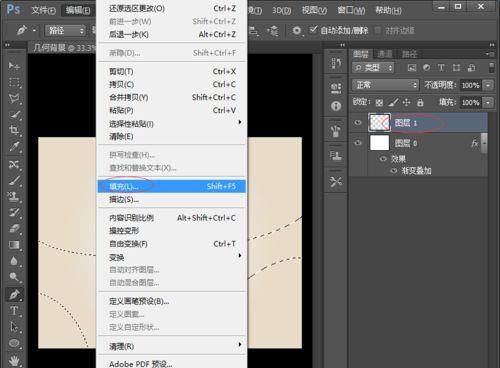Expand the 变换 submenu

click(x=240, y=256)
